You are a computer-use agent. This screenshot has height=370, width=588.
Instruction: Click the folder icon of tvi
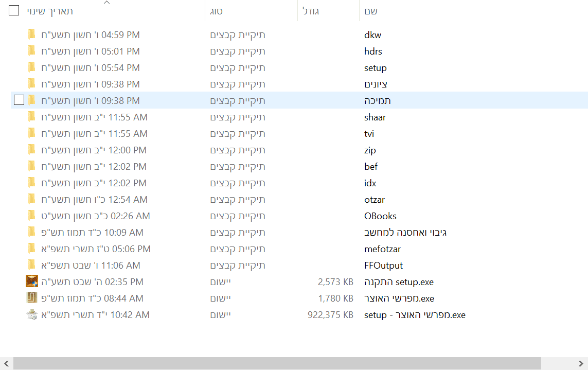pos(31,134)
